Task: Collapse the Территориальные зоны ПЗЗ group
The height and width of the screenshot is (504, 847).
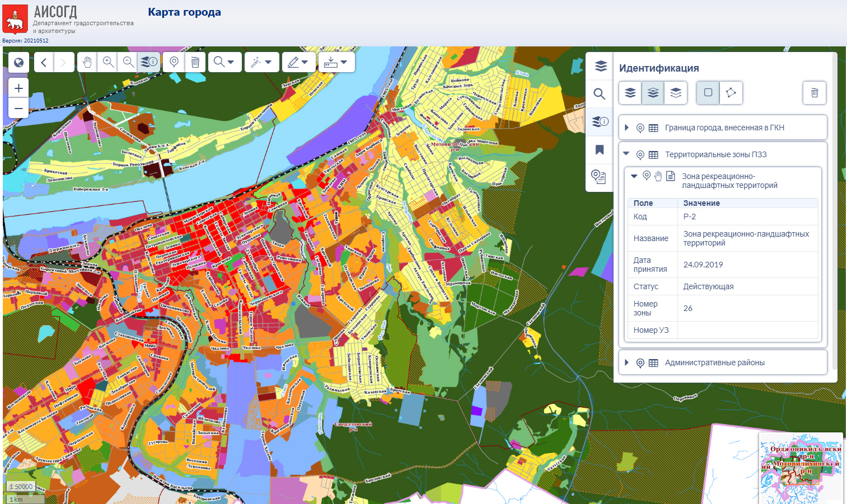Action: pos(626,154)
